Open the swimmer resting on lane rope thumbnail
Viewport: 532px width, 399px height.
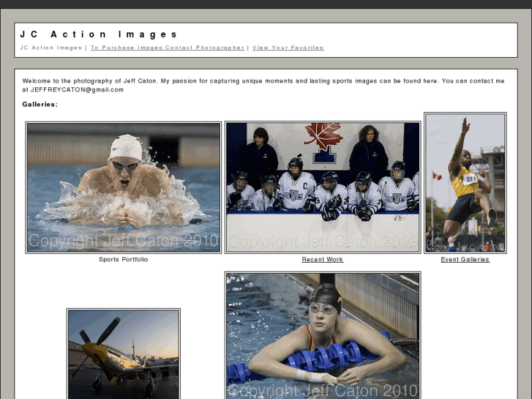click(323, 335)
